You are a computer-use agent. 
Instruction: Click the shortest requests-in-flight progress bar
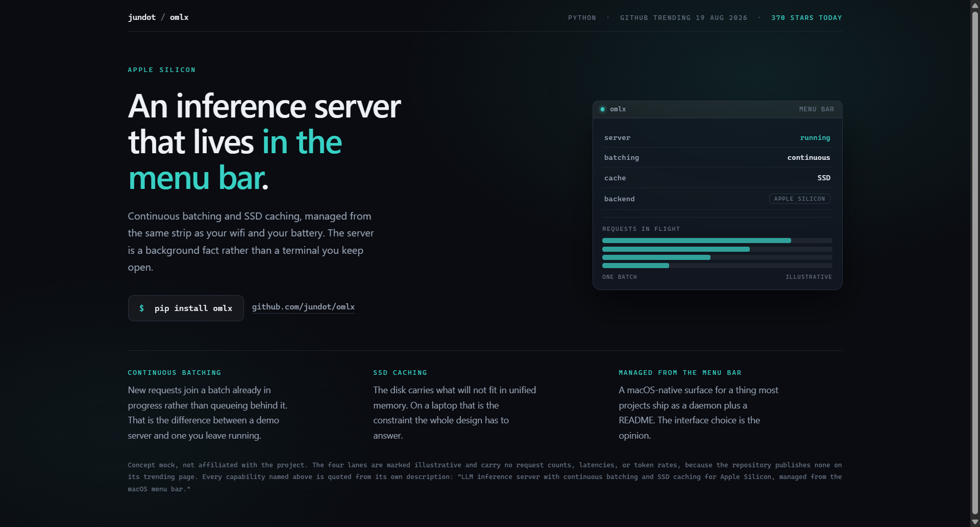pyautogui.click(x=717, y=266)
